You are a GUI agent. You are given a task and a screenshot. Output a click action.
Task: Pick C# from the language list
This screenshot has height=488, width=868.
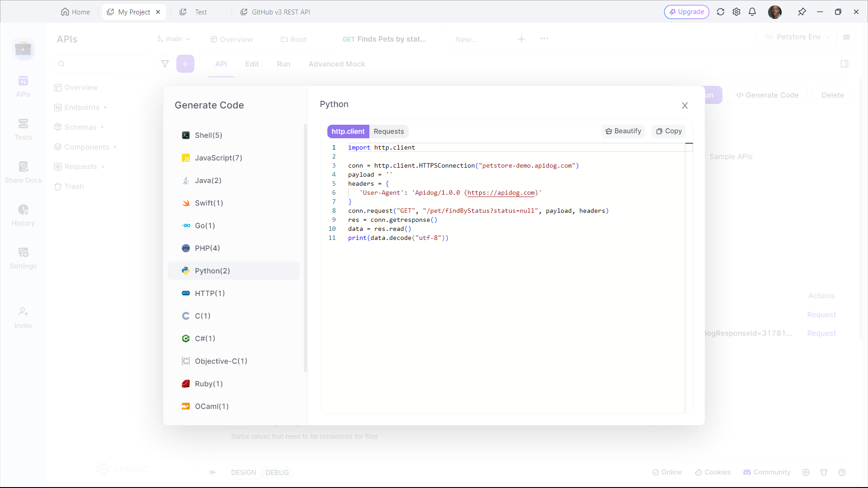click(x=233, y=338)
